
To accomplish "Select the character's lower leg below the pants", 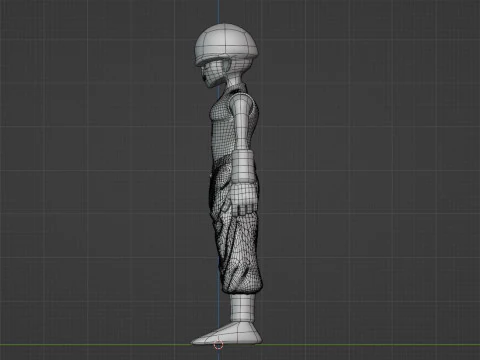I will pyautogui.click(x=242, y=307).
